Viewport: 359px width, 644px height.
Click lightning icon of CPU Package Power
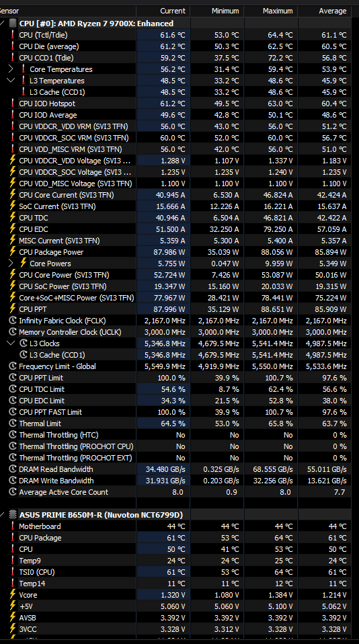pyautogui.click(x=13, y=252)
